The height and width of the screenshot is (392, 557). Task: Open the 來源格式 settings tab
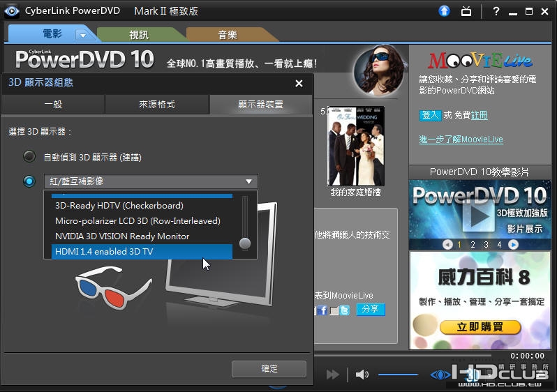(156, 105)
